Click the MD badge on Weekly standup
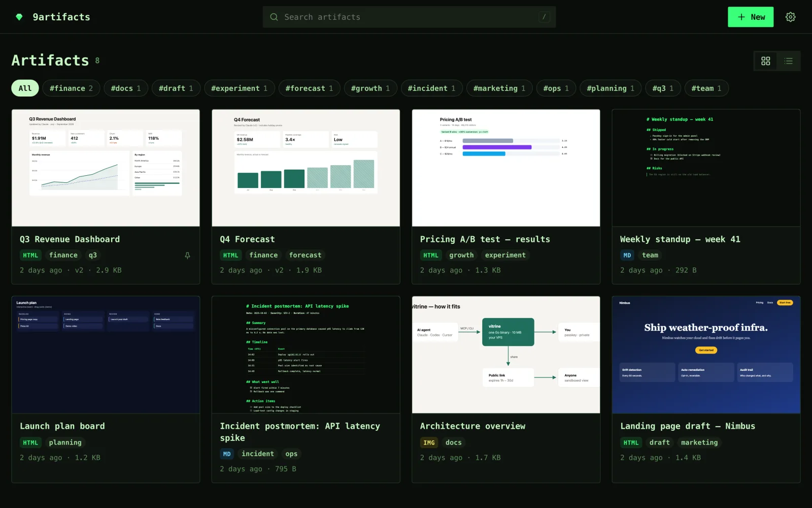The image size is (812, 508). [x=627, y=256]
